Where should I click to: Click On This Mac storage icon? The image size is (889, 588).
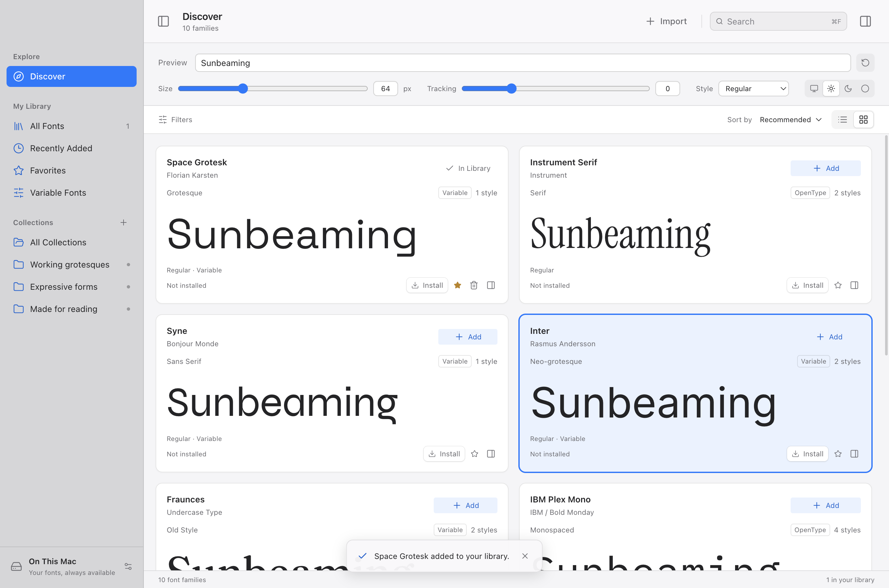pos(16,566)
